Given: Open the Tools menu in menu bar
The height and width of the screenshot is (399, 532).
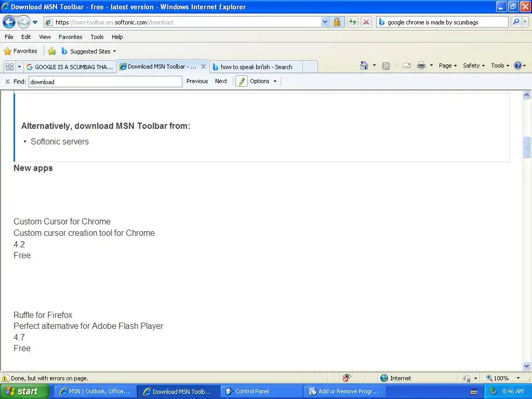Looking at the screenshot, I should coord(97,37).
